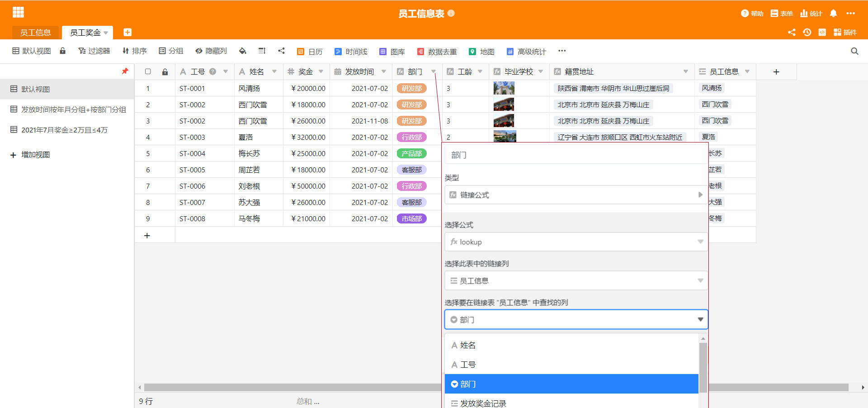Click the notification bell icon
Screen dimensions: 868x408
[833, 13]
